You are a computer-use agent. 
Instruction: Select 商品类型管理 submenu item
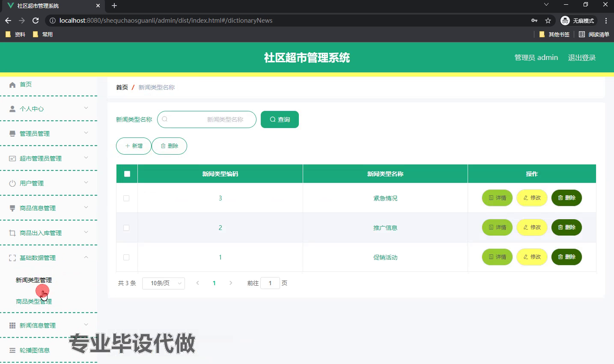point(34,301)
